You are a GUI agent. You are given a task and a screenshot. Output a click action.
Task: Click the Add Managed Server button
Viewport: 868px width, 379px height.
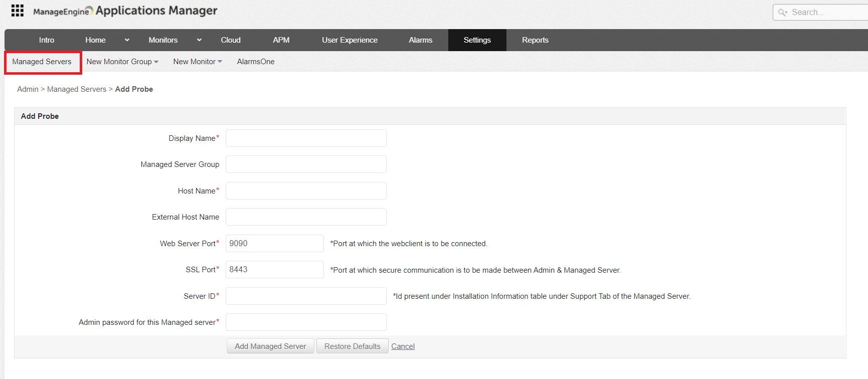[x=270, y=346]
